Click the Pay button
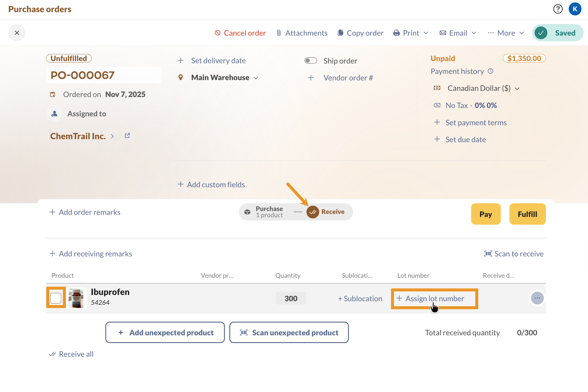This screenshot has width=588, height=392. click(486, 214)
